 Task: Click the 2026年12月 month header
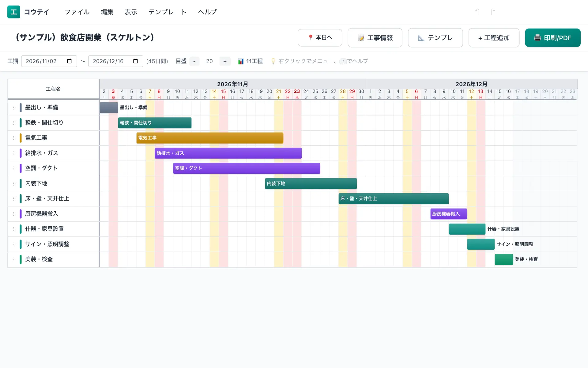click(x=471, y=84)
